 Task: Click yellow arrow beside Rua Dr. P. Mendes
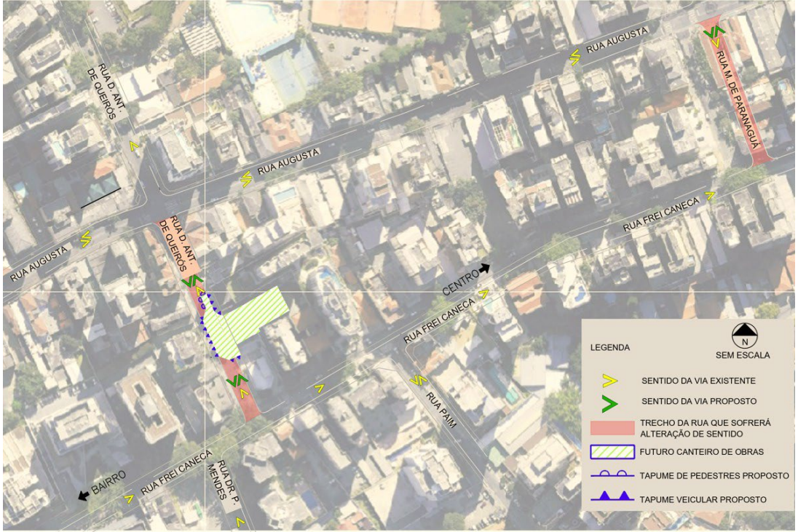240,523
